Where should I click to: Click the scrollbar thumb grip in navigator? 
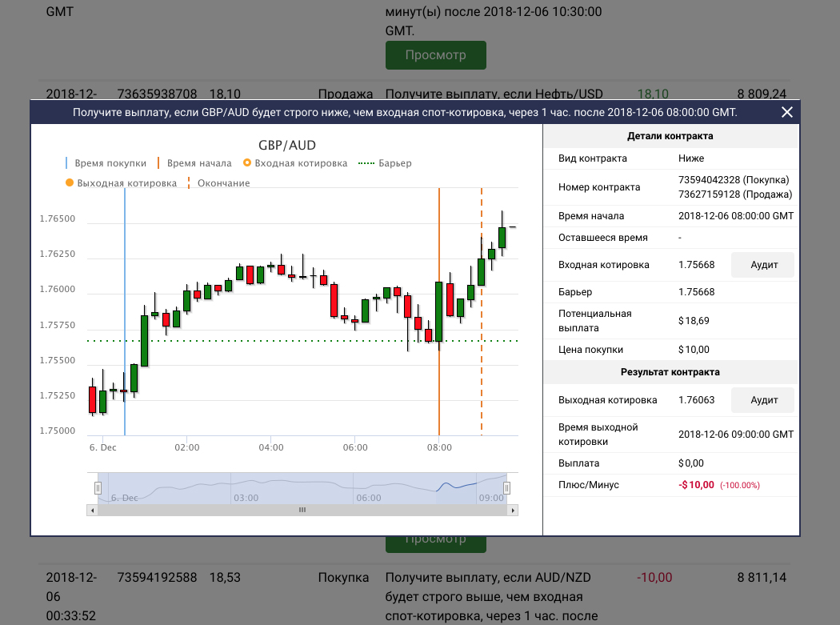click(x=302, y=510)
